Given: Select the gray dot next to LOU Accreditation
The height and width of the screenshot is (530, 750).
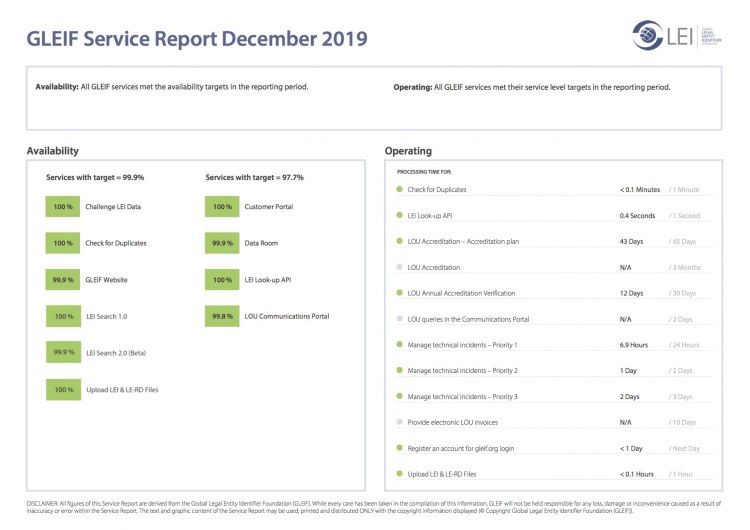Looking at the screenshot, I should 399,267.
